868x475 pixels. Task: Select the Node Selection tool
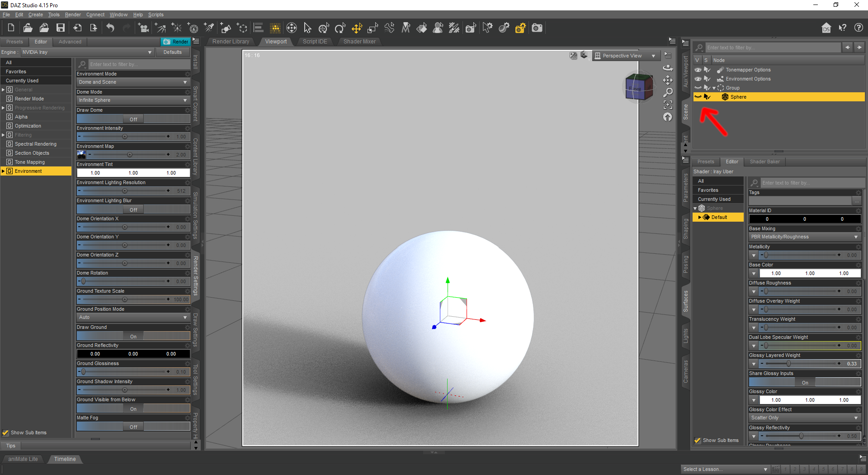(307, 28)
